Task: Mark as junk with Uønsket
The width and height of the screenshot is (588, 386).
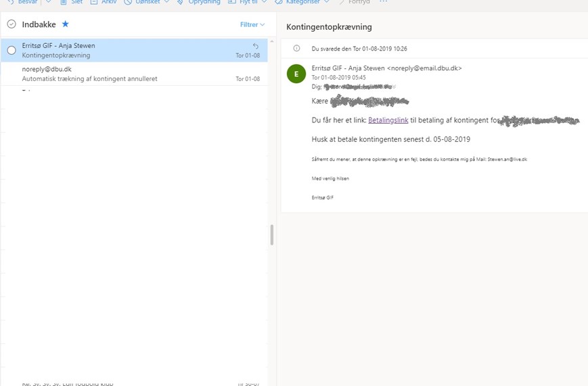Action: [x=141, y=2]
